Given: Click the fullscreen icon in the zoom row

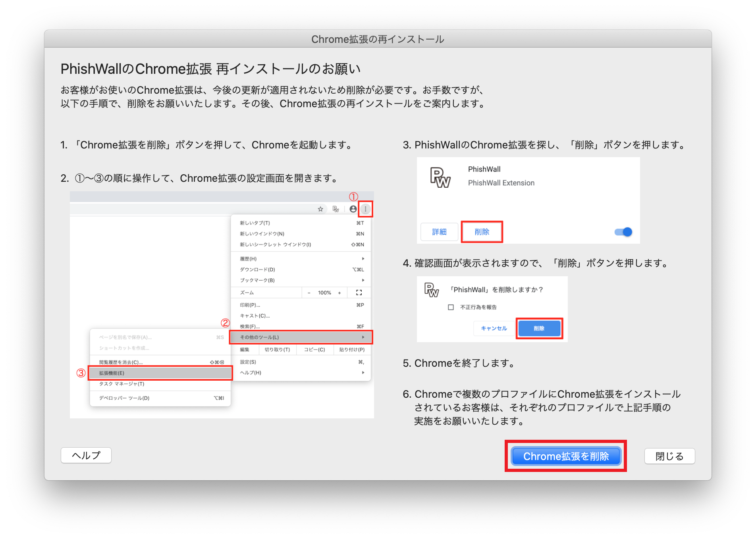Looking at the screenshot, I should tap(359, 293).
